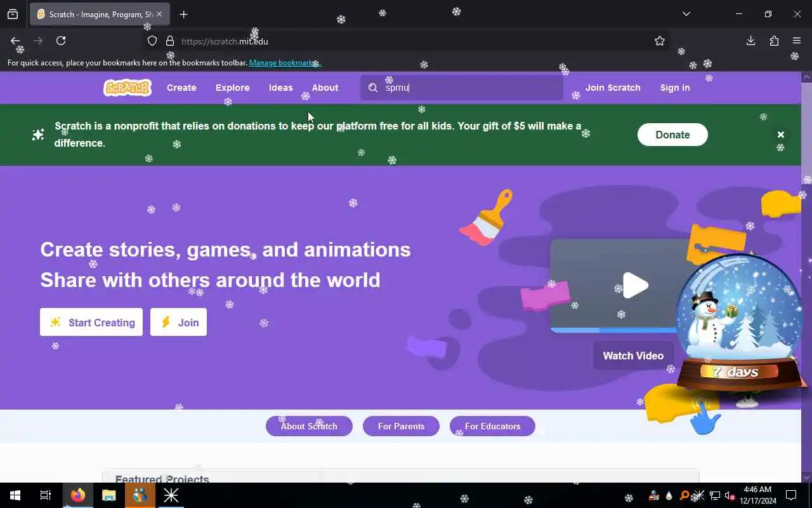The height and width of the screenshot is (508, 812).
Task: Open the Firefox downloads panel
Action: coord(750,41)
